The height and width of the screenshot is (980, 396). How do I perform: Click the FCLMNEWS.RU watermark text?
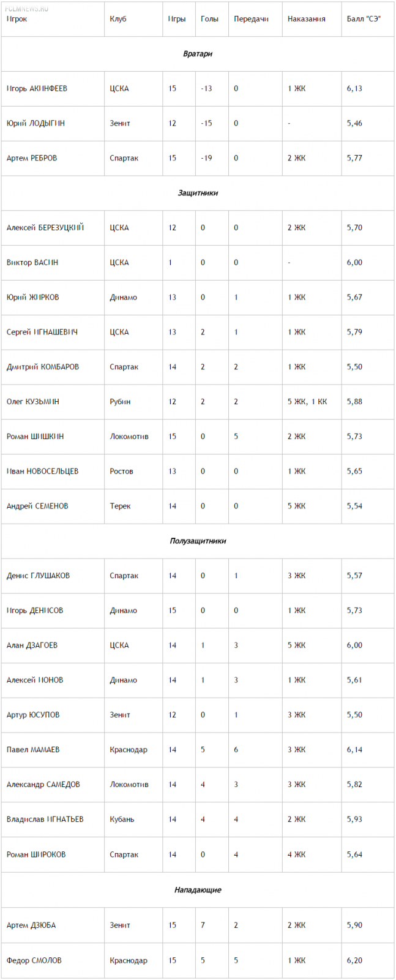point(26,9)
